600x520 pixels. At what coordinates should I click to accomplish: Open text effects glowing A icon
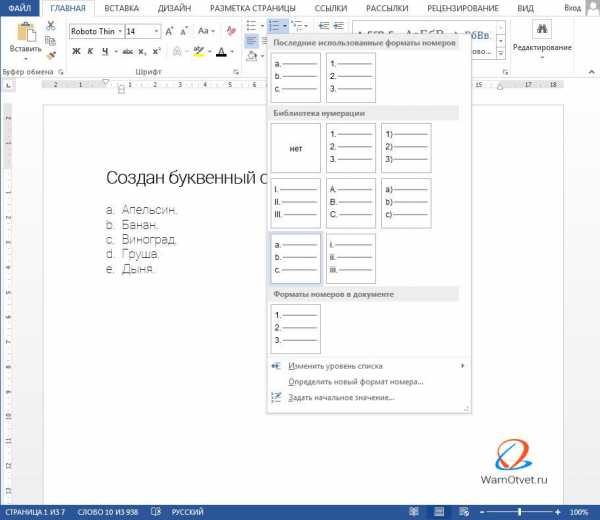coord(177,51)
